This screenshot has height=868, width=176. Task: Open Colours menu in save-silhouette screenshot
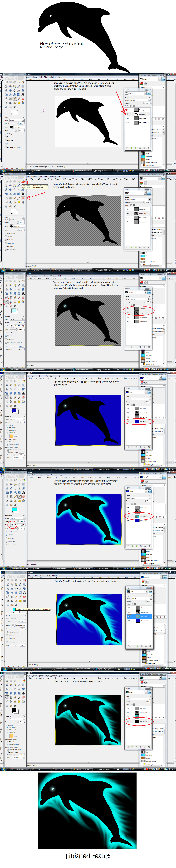coord(34,77)
